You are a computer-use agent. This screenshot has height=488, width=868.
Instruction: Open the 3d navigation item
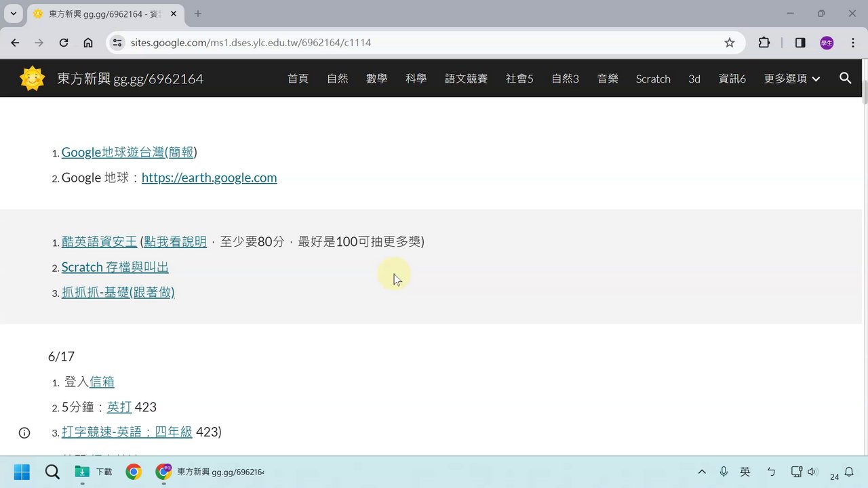click(694, 79)
